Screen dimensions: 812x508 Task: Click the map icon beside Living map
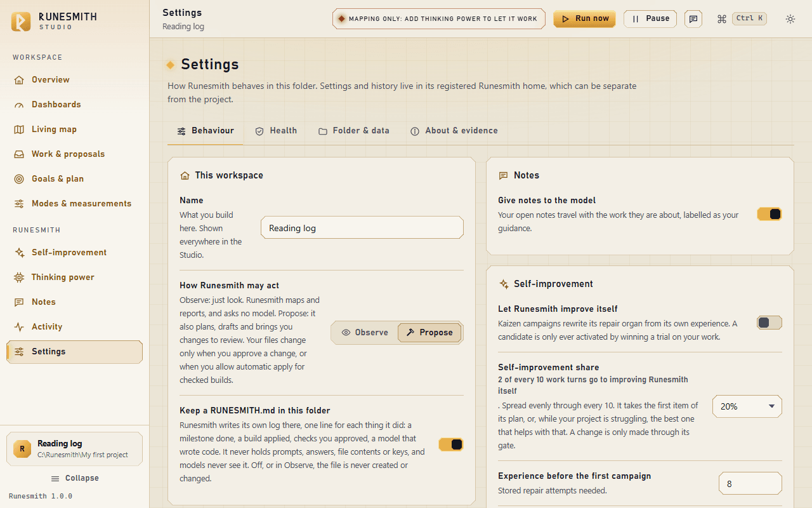[x=19, y=130]
